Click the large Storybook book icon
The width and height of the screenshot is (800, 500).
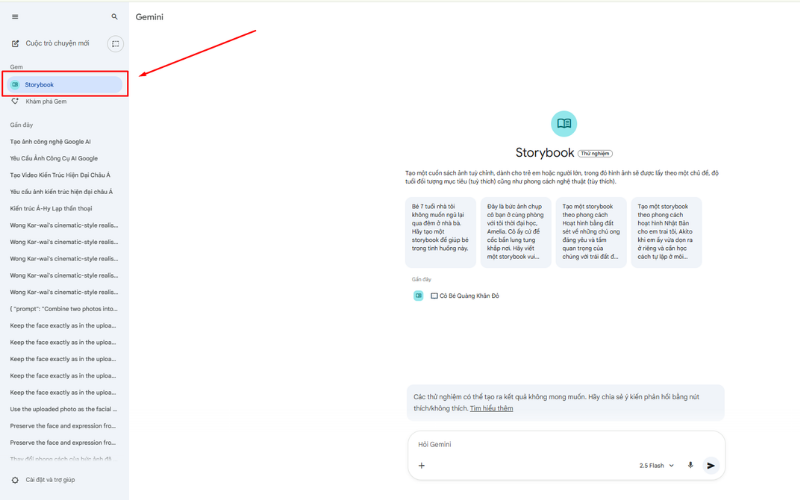pyautogui.click(x=564, y=124)
